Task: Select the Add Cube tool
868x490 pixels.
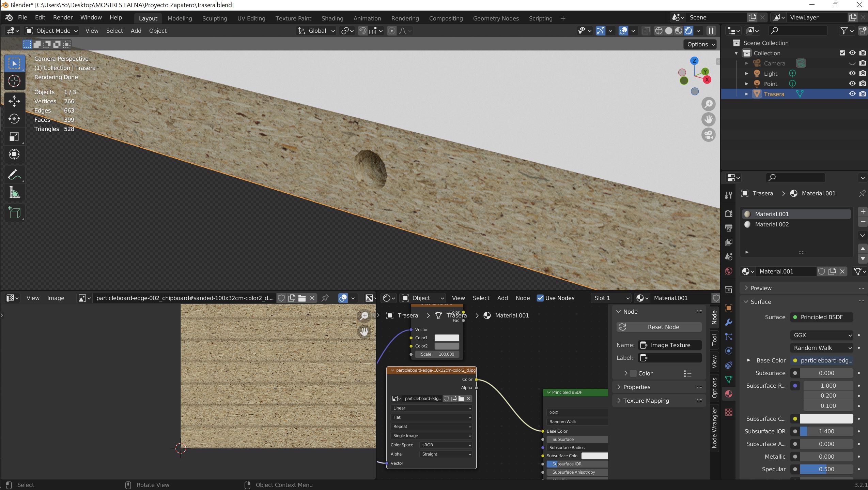Action: point(14,213)
